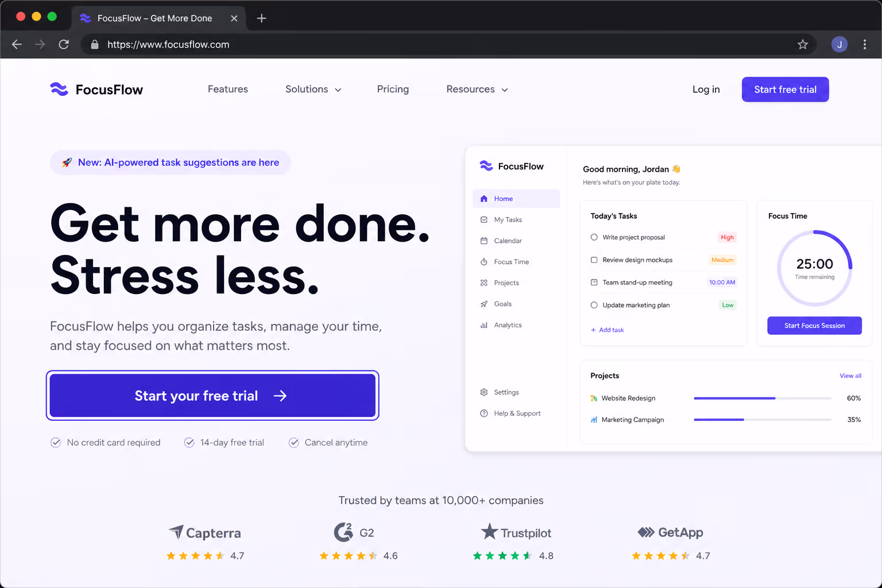Click the Start your free trial button
Image resolution: width=882 pixels, height=588 pixels.
pyautogui.click(x=212, y=396)
